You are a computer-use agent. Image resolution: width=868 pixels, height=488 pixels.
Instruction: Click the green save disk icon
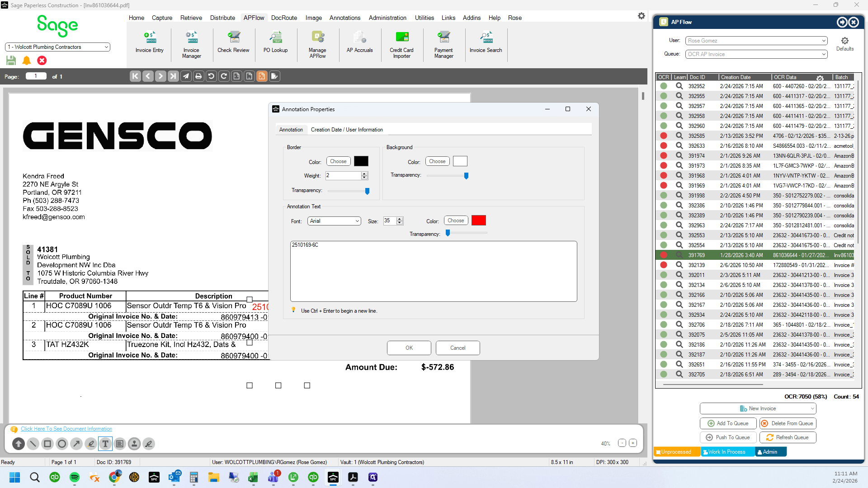(x=11, y=60)
